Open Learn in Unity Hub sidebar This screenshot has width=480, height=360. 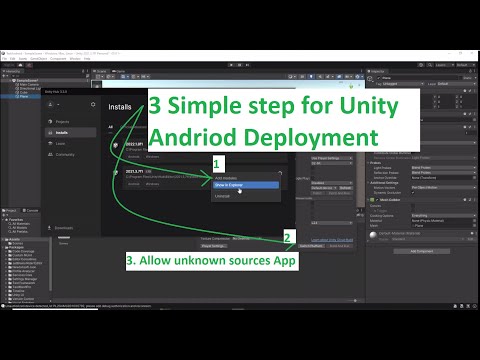[57, 143]
